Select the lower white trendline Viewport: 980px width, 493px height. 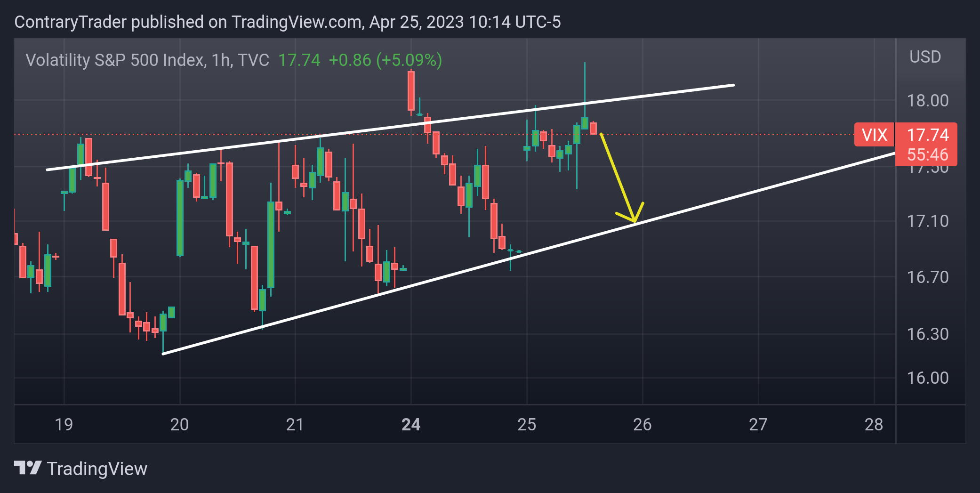(529, 253)
